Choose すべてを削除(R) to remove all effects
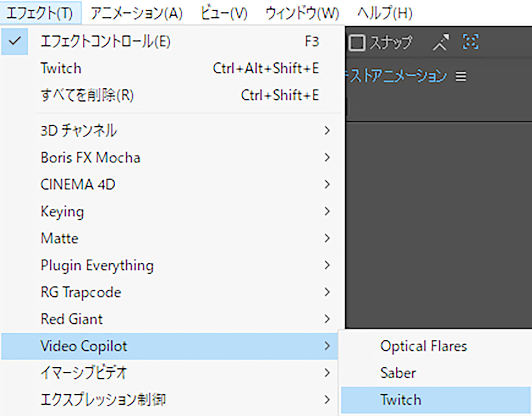532x416 pixels. (x=172, y=95)
